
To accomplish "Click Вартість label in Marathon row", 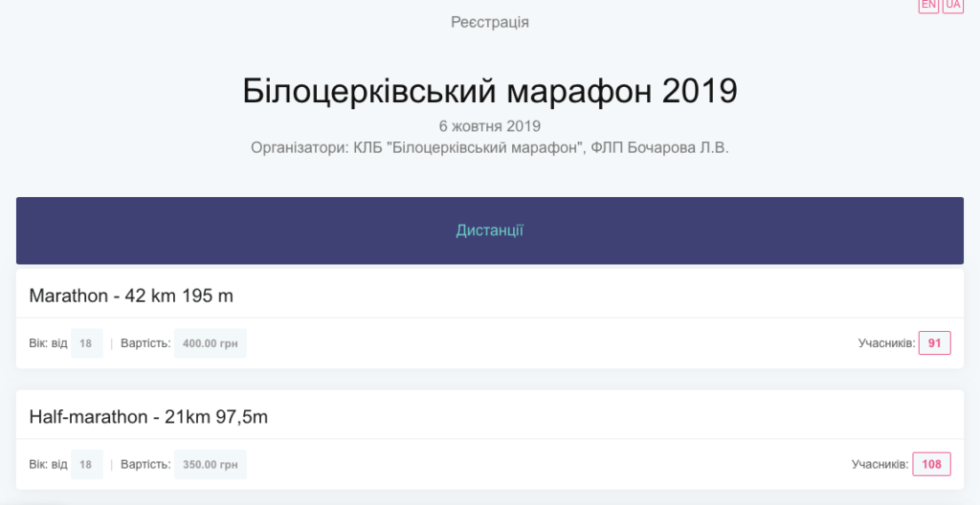I will tap(145, 342).
